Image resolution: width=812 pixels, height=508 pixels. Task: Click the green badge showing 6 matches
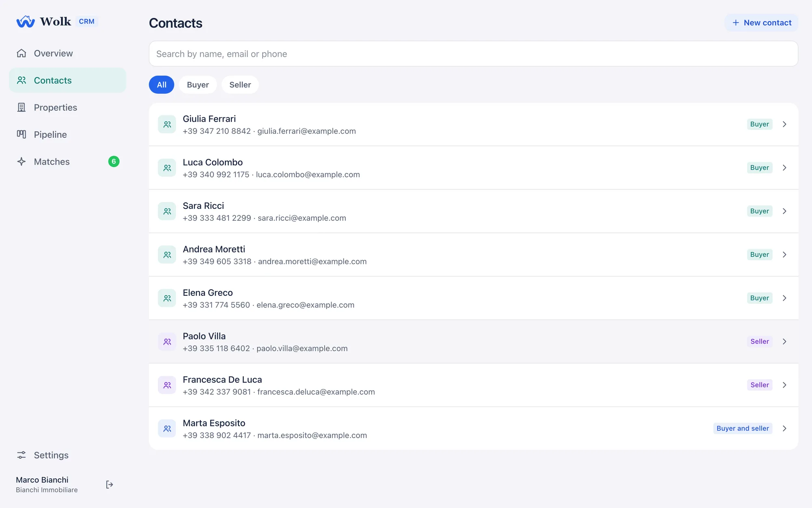(x=114, y=162)
